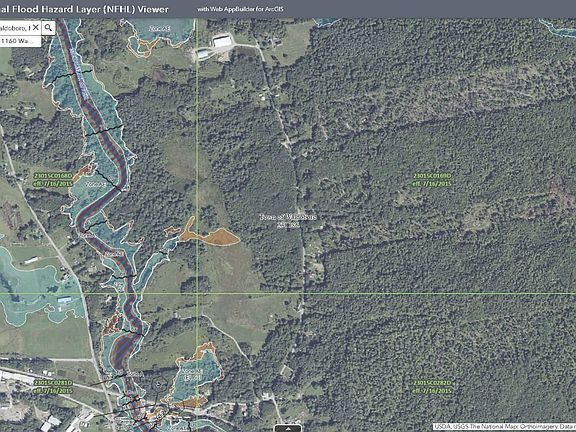Clear the Waldoboro search text
This screenshot has width=576, height=432.
tap(36, 28)
